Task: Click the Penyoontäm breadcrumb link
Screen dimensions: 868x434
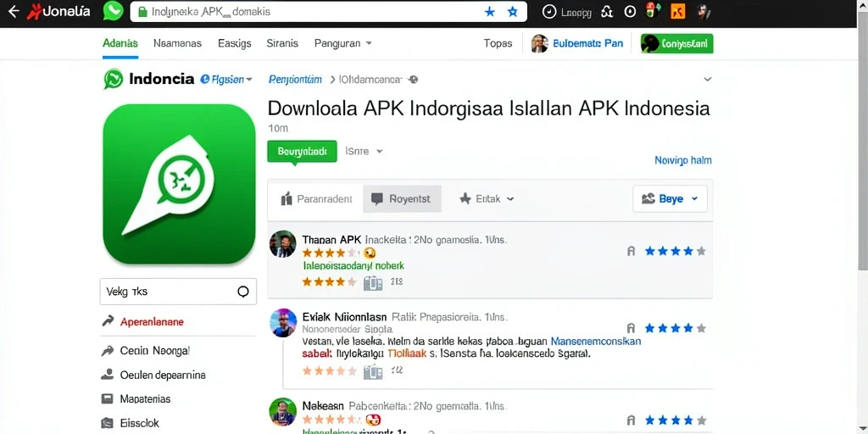Action: click(295, 80)
